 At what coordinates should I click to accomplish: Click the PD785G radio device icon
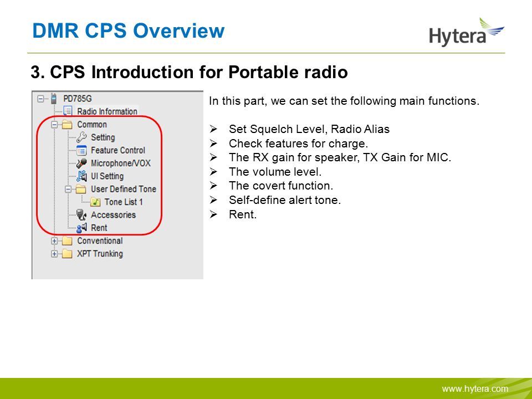[54, 99]
